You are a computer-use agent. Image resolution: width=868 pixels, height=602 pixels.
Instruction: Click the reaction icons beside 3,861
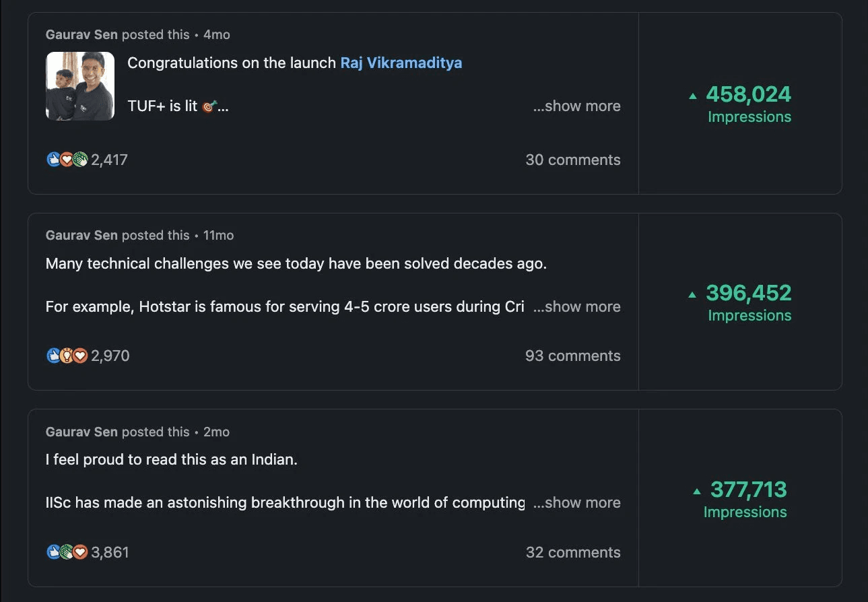67,552
